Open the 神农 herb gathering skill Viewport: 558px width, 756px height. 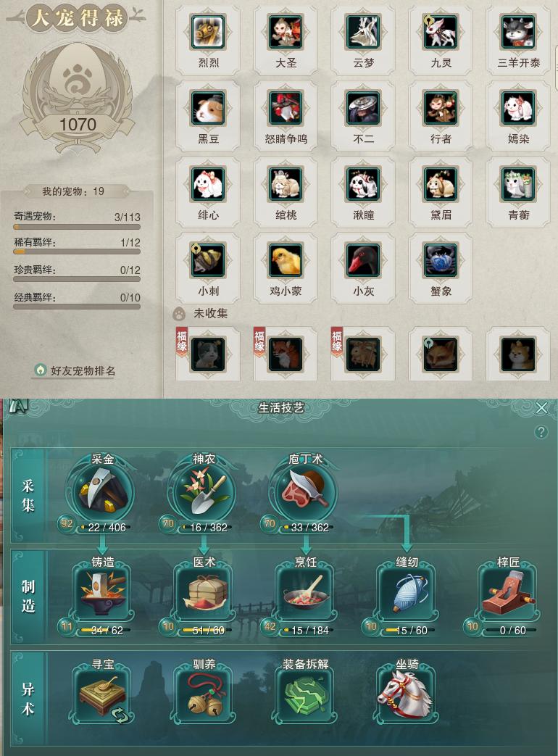pos(204,491)
